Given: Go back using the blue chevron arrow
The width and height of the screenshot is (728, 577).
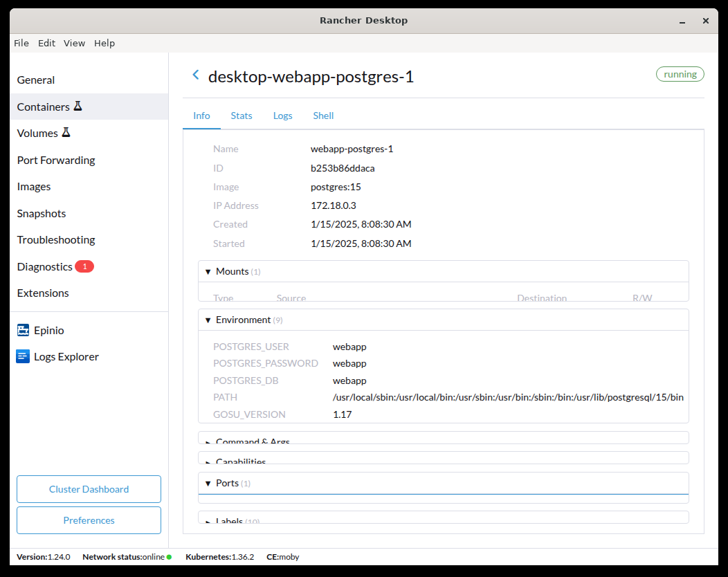Looking at the screenshot, I should point(196,75).
